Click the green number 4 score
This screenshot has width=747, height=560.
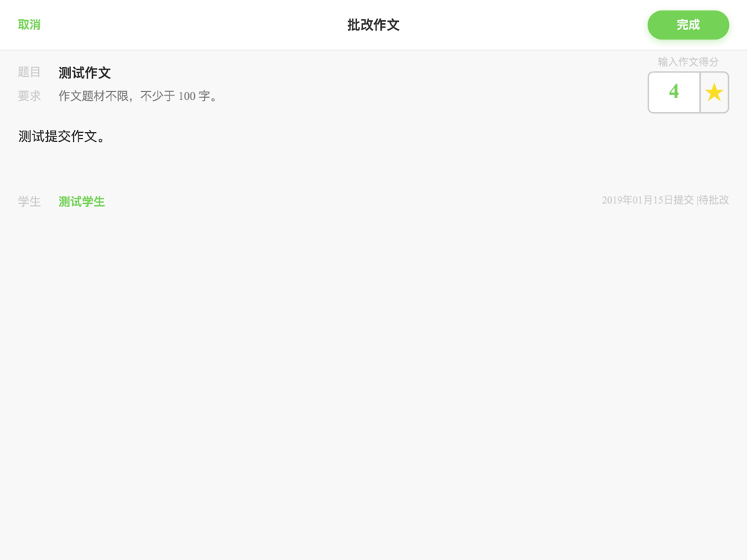click(x=674, y=91)
